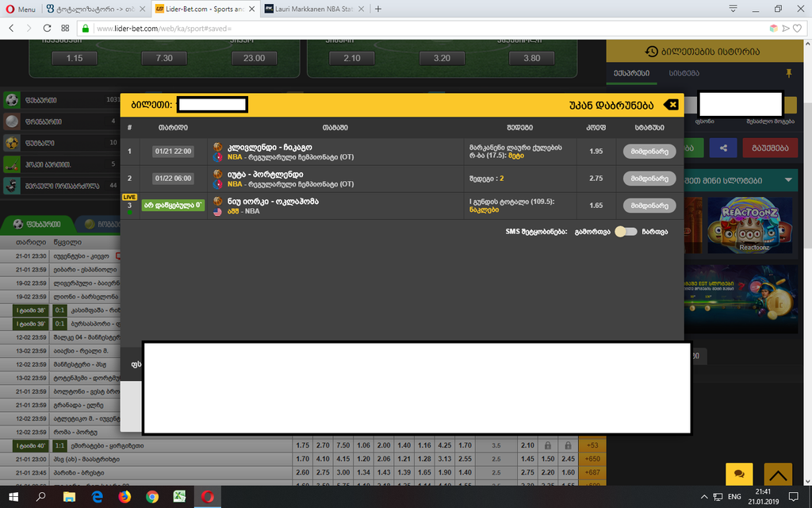The image size is (812, 508).
Task: Click მიმდინარე status in the ნიუ იორკი row
Action: point(649,206)
